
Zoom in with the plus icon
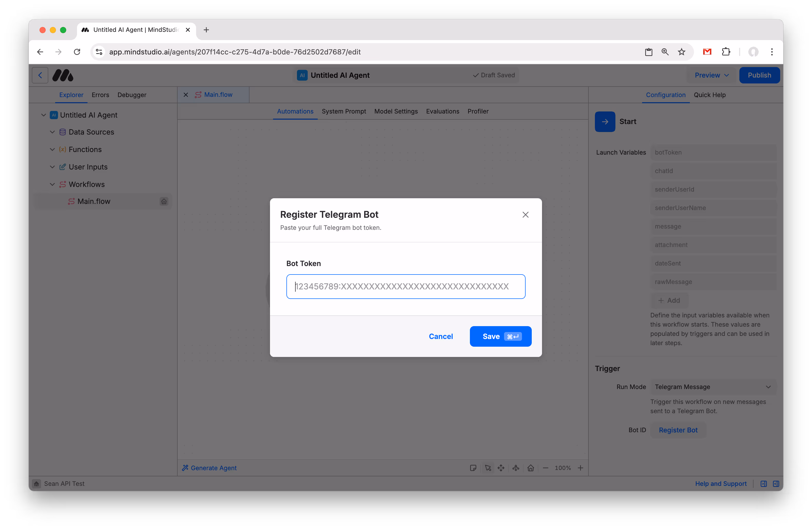tap(581, 468)
